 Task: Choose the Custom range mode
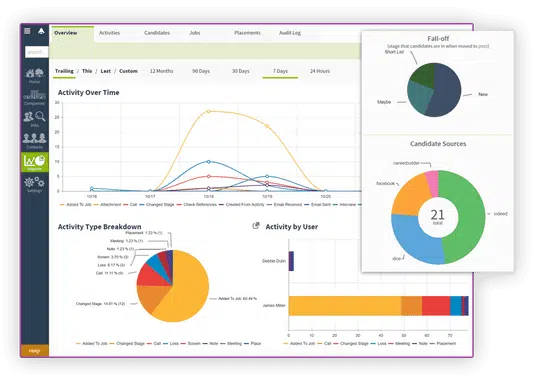pos(128,71)
